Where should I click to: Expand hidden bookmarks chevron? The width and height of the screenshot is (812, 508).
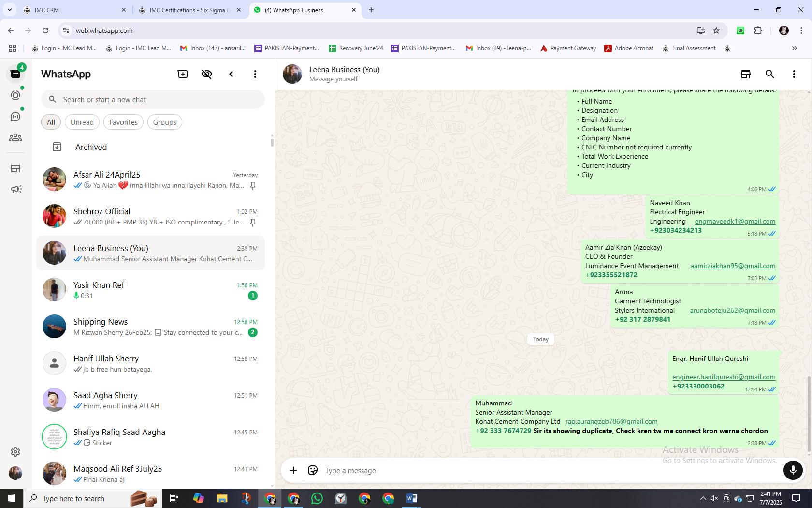794,48
